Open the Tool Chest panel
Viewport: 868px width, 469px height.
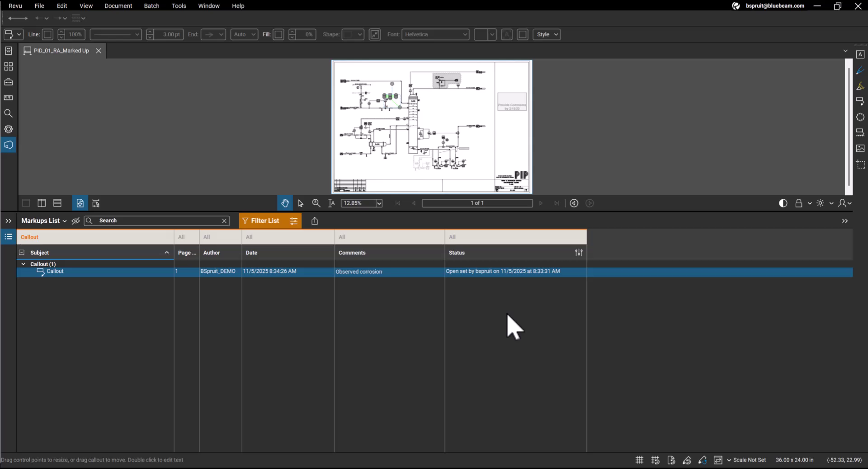pyautogui.click(x=8, y=82)
